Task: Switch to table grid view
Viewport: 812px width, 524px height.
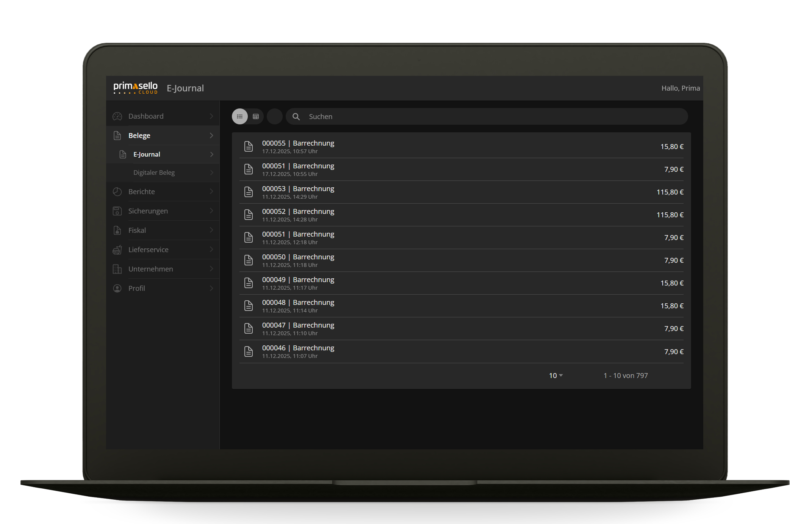Action: click(x=256, y=116)
